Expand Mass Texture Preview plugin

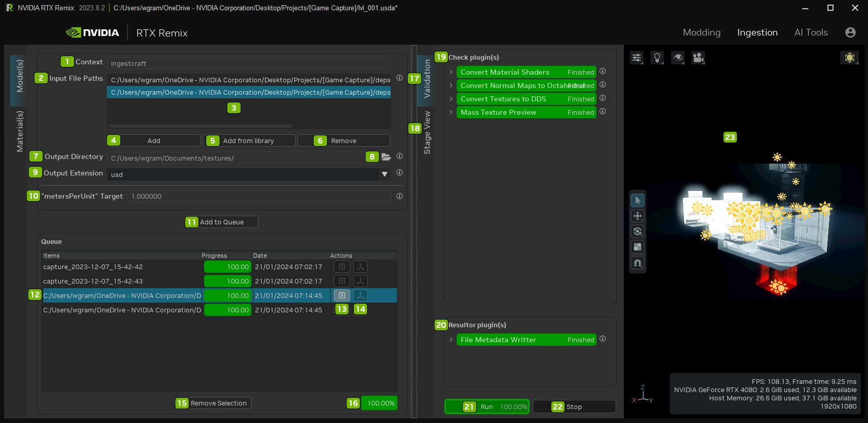pos(451,112)
